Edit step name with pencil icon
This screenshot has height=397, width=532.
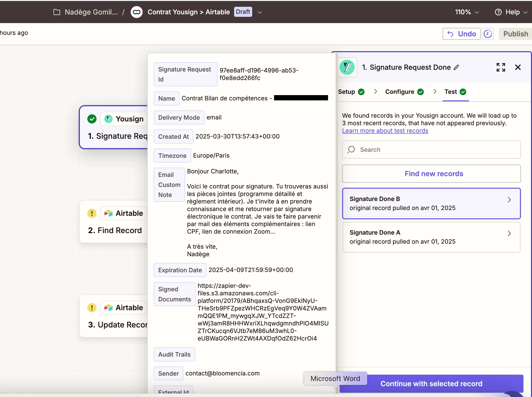(457, 67)
